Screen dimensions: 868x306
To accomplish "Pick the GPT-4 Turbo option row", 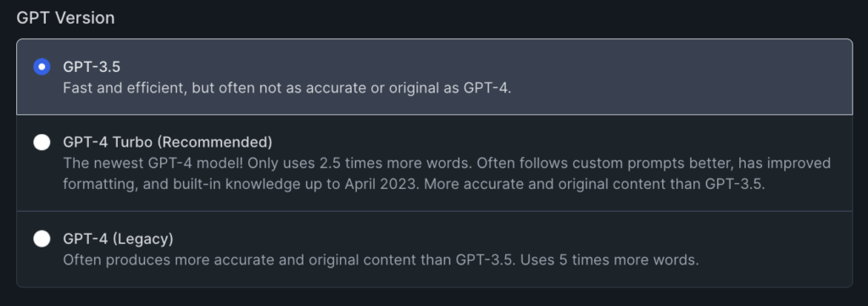I will pyautogui.click(x=435, y=164).
